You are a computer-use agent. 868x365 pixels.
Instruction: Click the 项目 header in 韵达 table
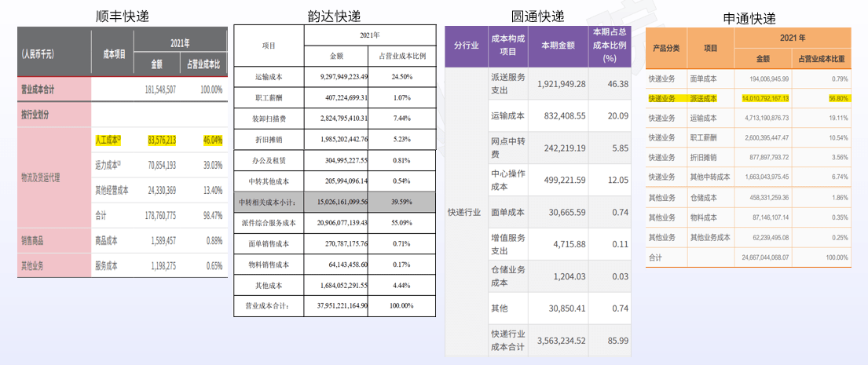coord(269,46)
